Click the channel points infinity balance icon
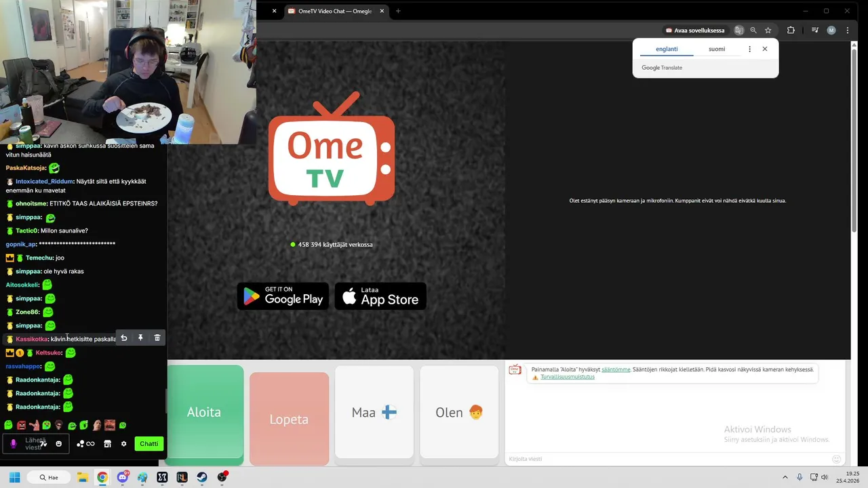Viewport: 868px width, 488px height. pos(85,444)
